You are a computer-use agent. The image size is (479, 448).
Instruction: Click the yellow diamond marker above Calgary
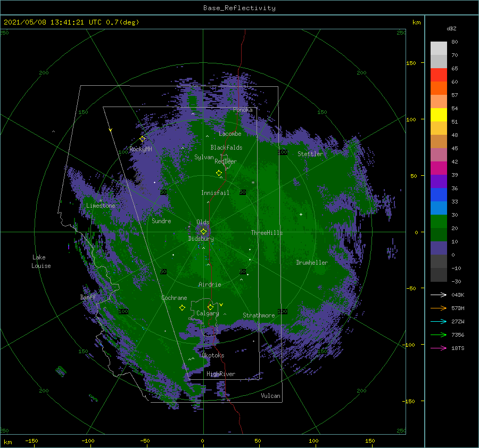(x=210, y=307)
